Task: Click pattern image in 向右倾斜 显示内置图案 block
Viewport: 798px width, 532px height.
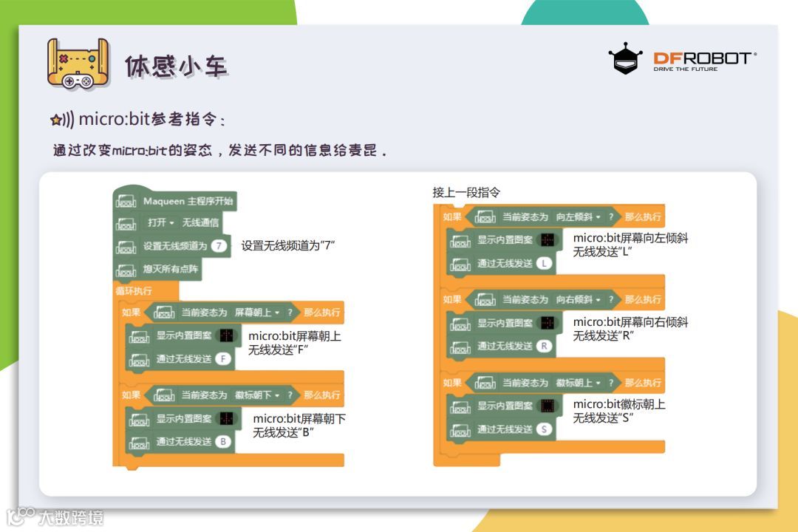Action: 548,323
